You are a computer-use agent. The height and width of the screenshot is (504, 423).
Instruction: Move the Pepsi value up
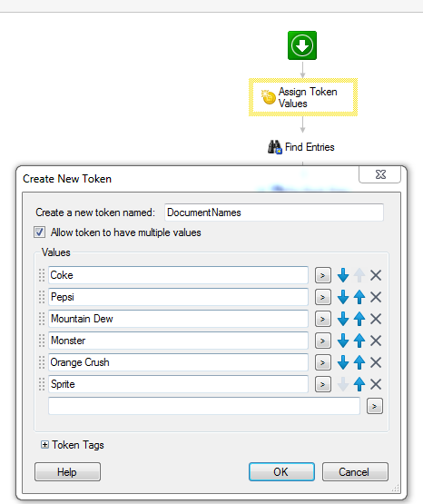(359, 297)
